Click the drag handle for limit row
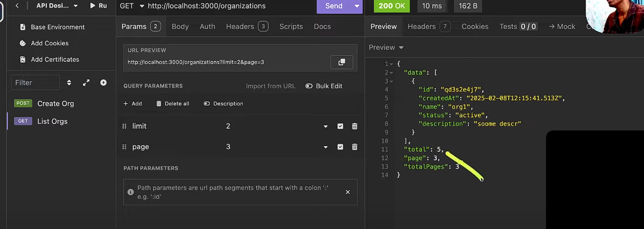Viewport: 644px width, 229px height. point(125,126)
